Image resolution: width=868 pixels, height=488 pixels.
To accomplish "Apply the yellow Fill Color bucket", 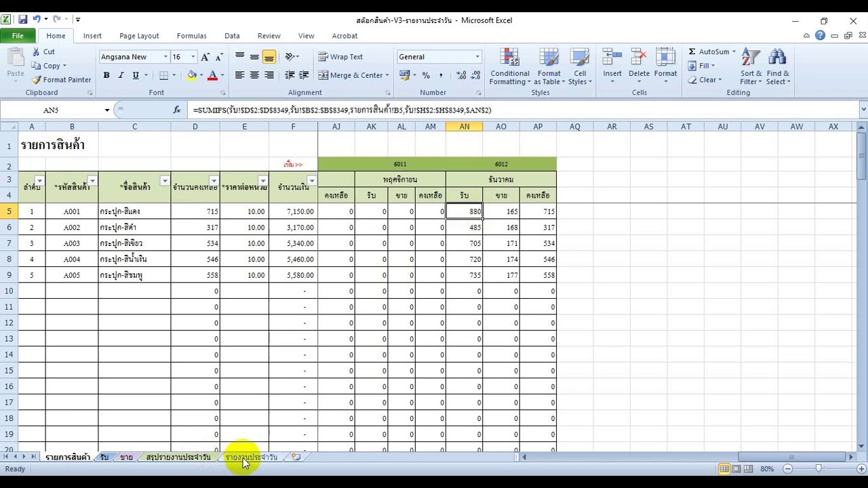I will [x=192, y=75].
